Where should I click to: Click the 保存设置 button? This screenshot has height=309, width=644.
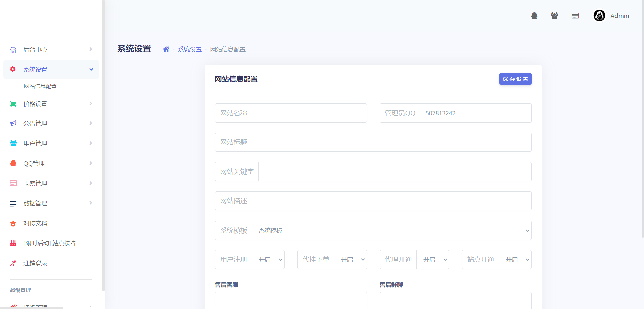tap(516, 79)
